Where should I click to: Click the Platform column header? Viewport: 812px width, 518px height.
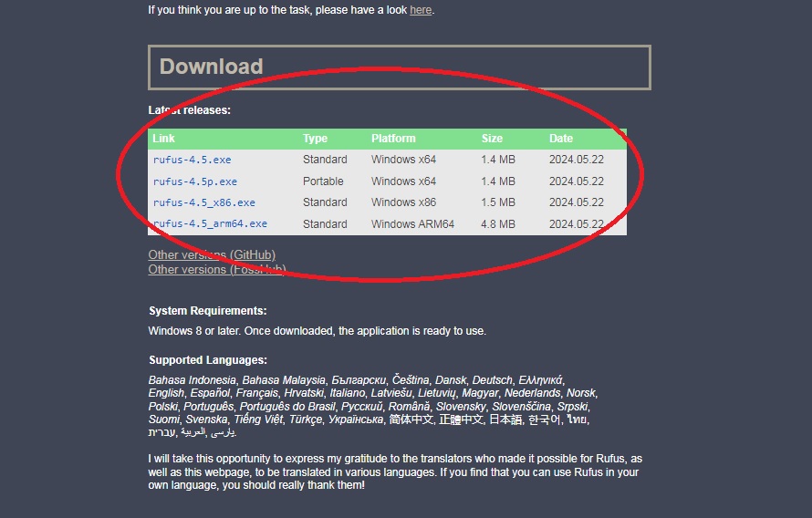pyautogui.click(x=393, y=139)
